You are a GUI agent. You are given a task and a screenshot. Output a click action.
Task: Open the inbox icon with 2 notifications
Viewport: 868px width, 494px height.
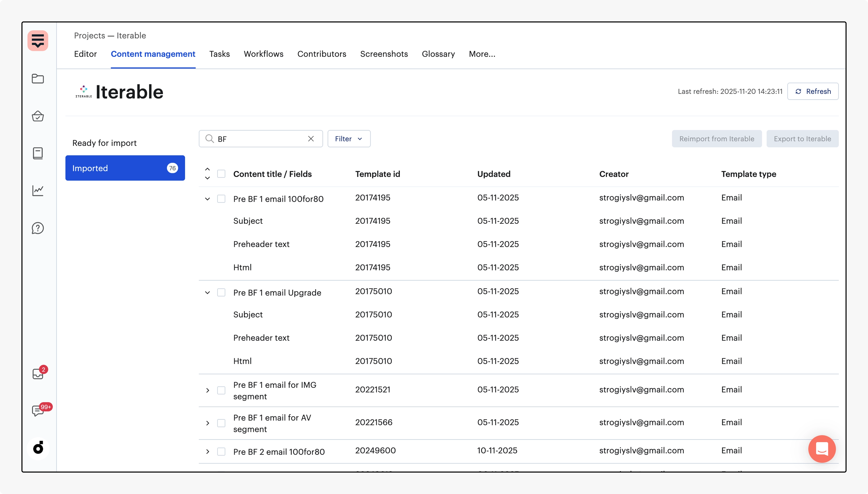pyautogui.click(x=38, y=374)
